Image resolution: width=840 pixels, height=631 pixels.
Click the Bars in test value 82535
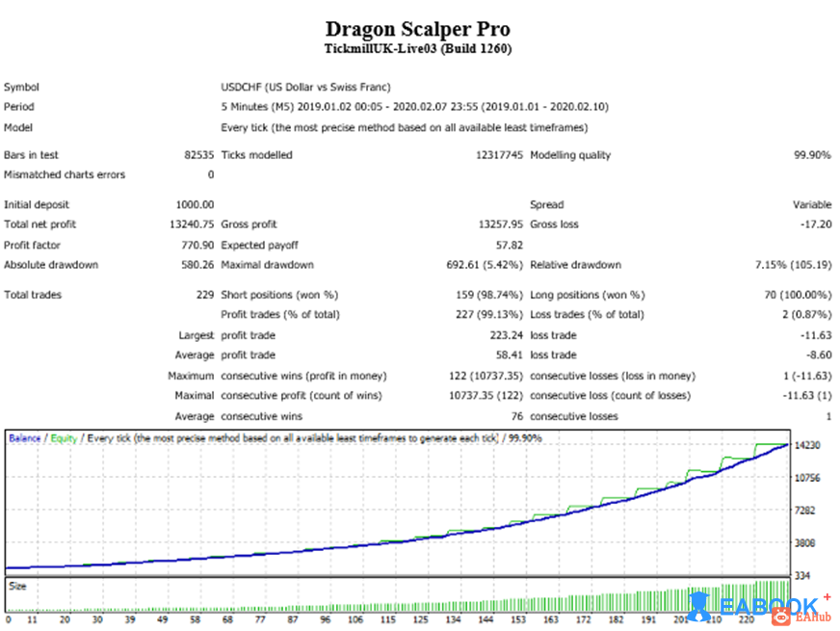tap(198, 155)
